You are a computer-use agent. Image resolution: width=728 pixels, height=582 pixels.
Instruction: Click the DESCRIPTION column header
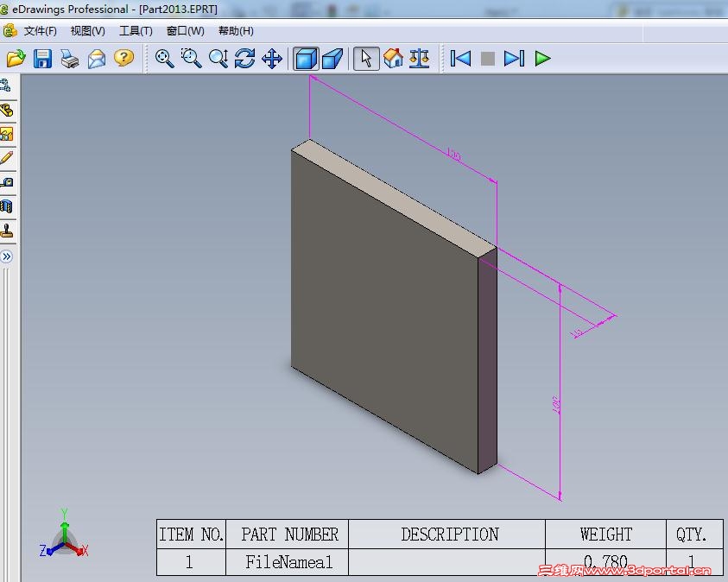click(449, 535)
